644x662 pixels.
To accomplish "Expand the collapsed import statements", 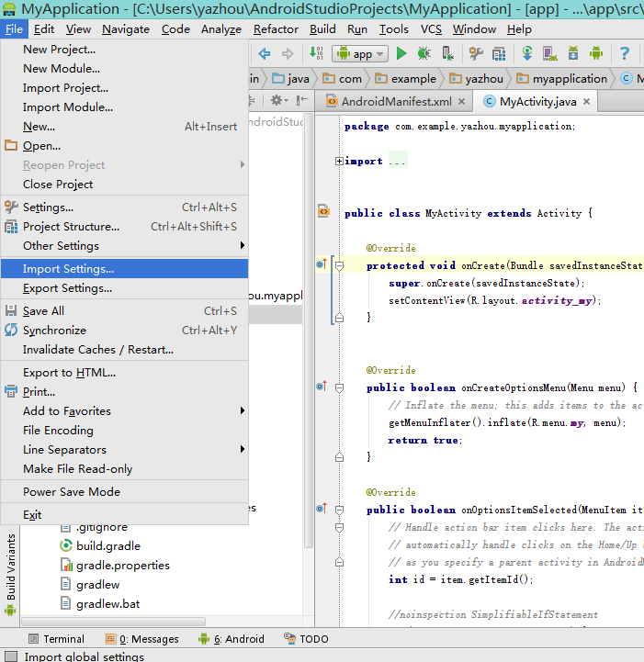I will point(339,161).
